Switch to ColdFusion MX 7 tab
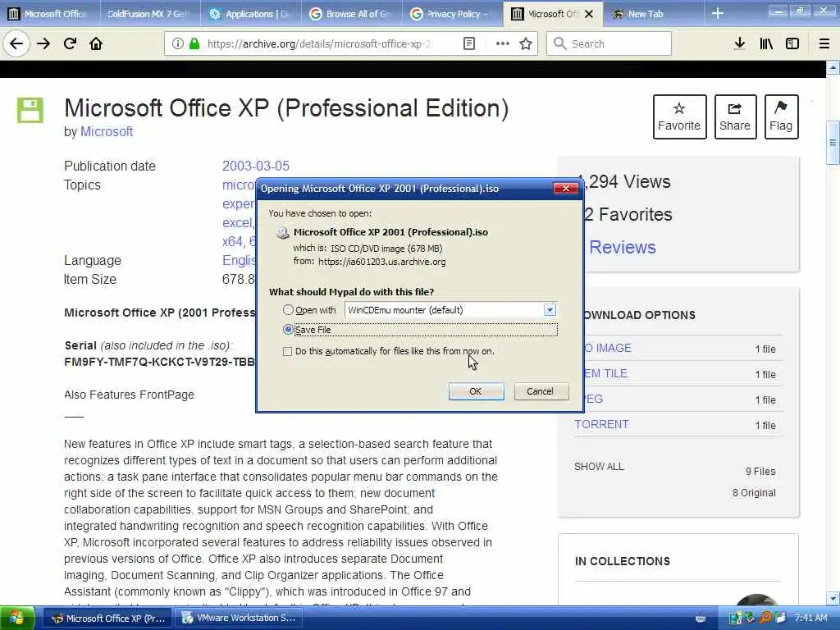 (149, 14)
